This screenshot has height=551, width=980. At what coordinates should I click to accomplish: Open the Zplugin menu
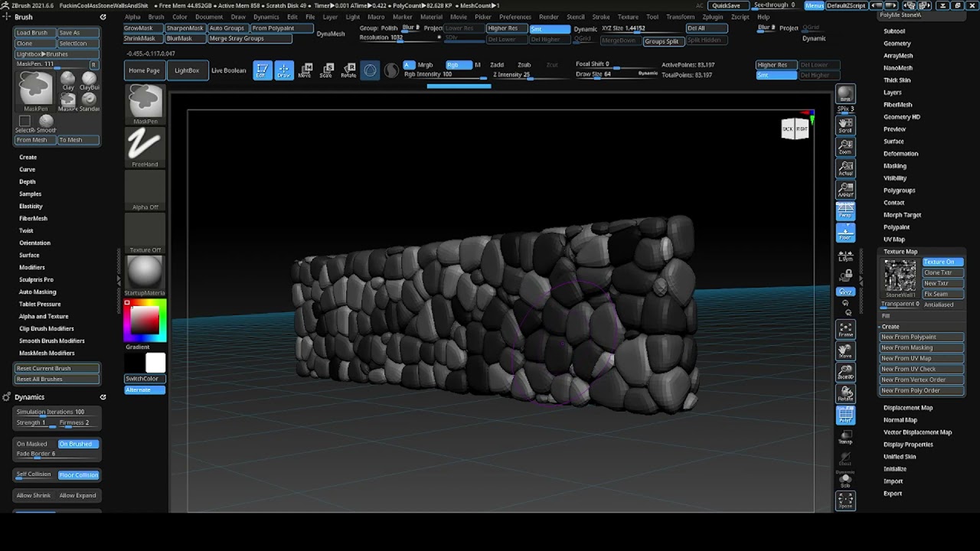pos(712,17)
